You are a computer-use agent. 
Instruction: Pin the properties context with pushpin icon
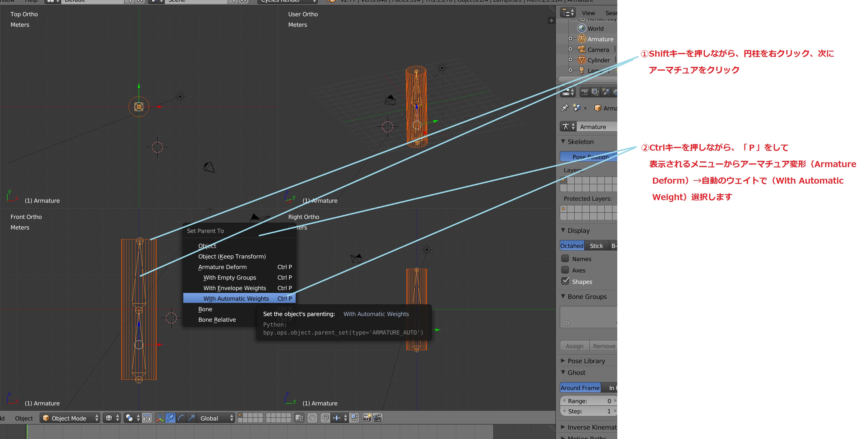(565, 108)
